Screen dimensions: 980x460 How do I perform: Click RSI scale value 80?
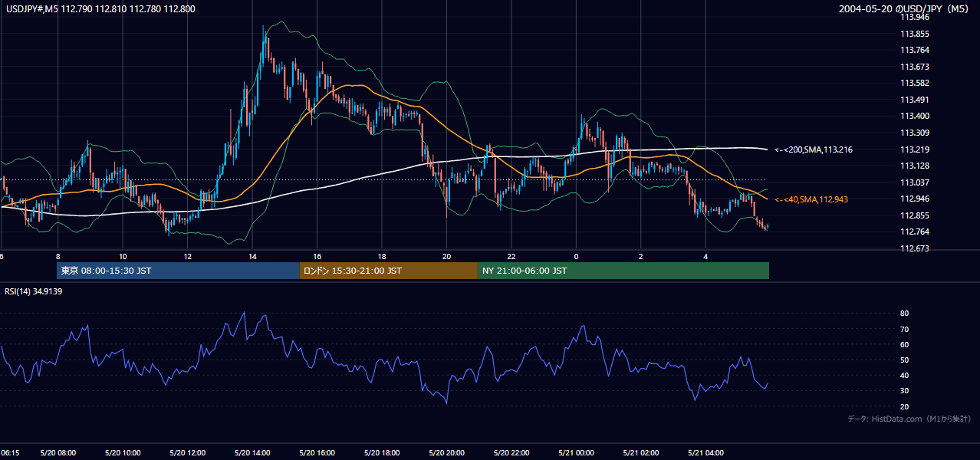[905, 314]
